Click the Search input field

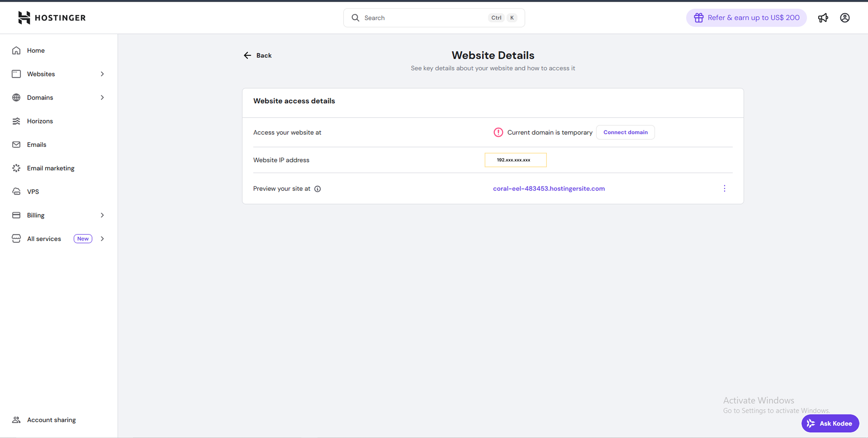pyautogui.click(x=423, y=18)
